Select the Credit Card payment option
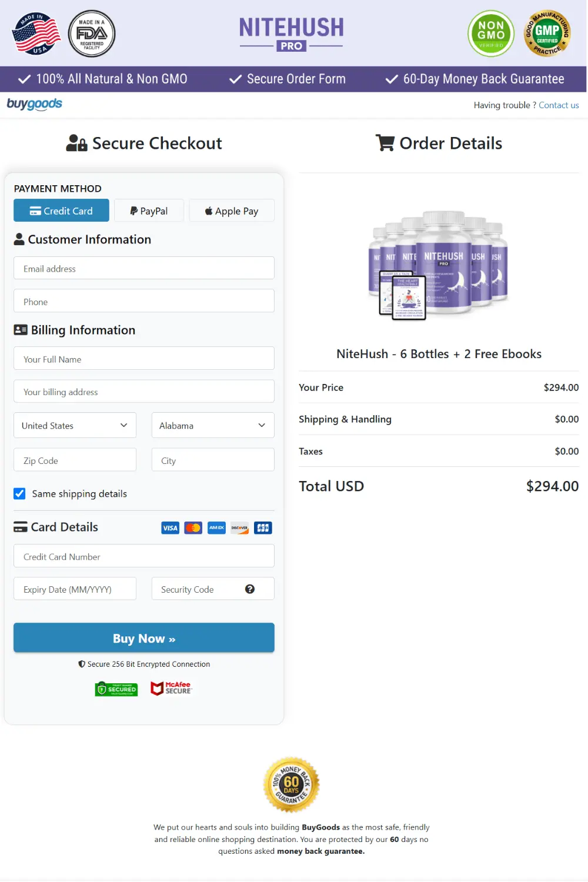This screenshot has width=588, height=882. pyautogui.click(x=61, y=211)
